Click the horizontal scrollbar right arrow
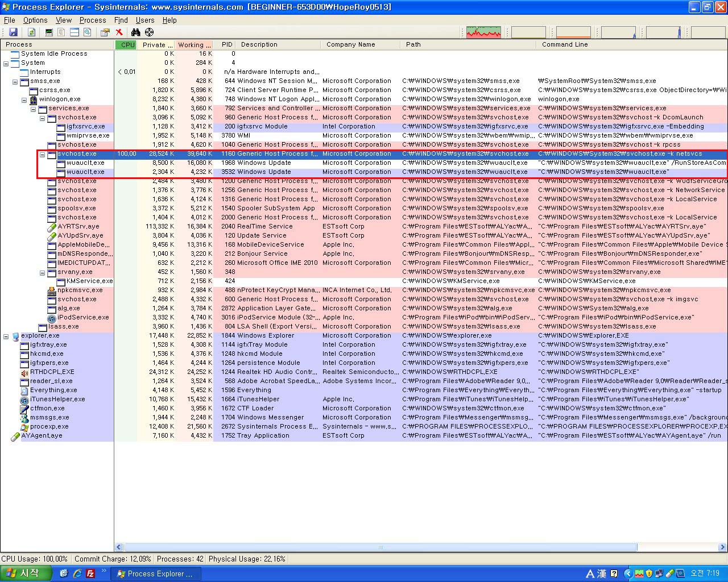728x582 pixels. pyautogui.click(x=723, y=547)
